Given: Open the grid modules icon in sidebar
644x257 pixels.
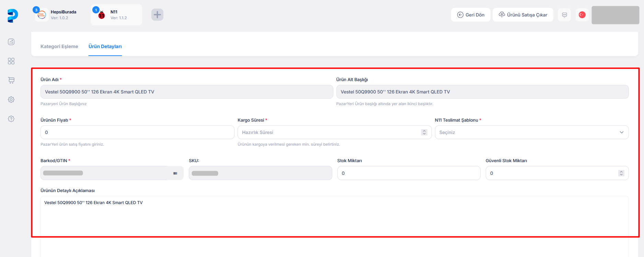Looking at the screenshot, I should (11, 61).
